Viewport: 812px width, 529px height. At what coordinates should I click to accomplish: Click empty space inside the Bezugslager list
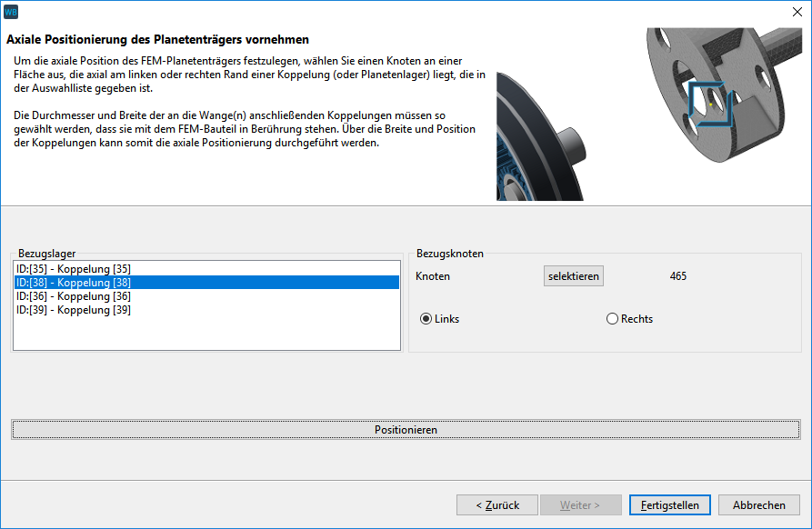206,333
